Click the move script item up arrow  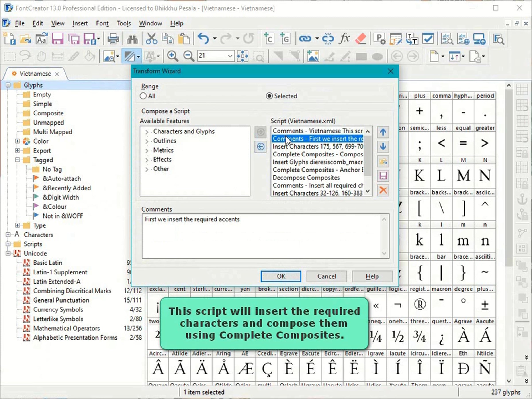[x=383, y=132]
